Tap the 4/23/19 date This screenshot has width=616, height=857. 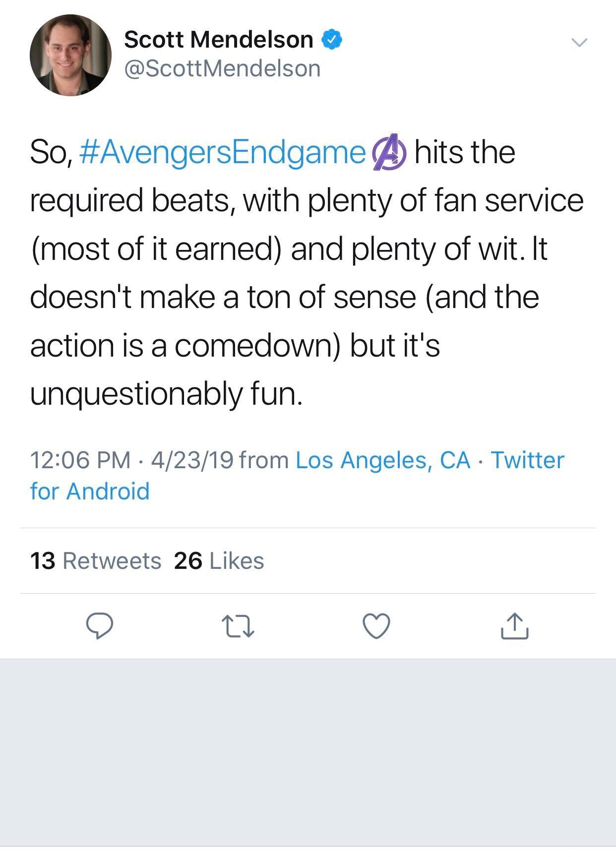pyautogui.click(x=192, y=460)
